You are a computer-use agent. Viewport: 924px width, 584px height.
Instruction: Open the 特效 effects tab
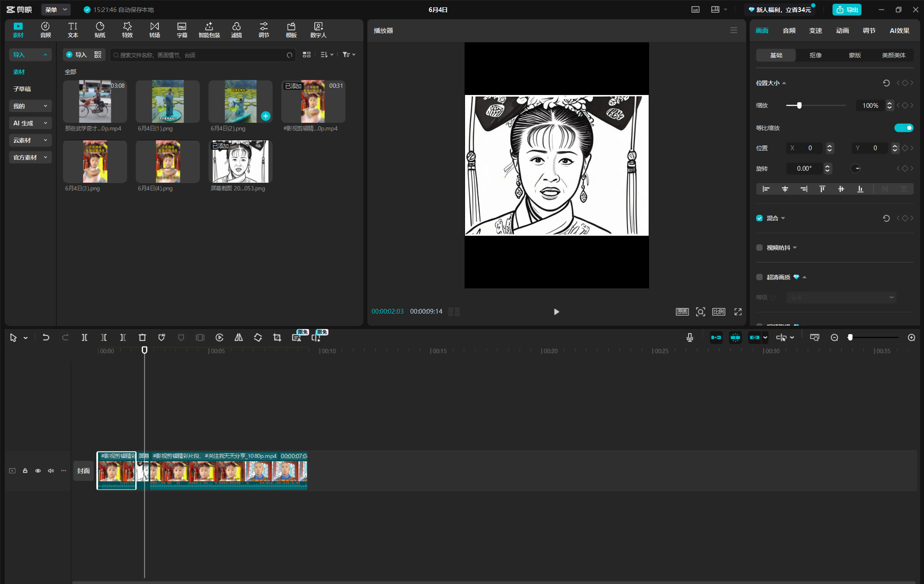coord(127,30)
